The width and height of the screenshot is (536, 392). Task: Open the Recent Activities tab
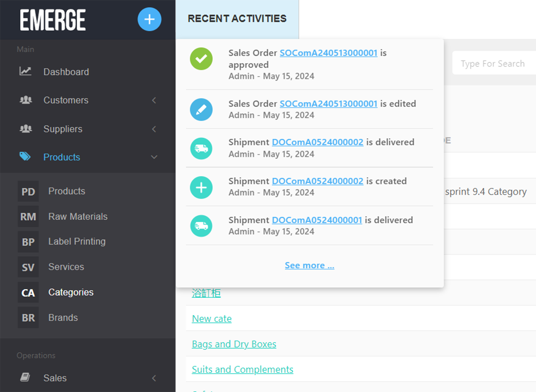coord(237,19)
